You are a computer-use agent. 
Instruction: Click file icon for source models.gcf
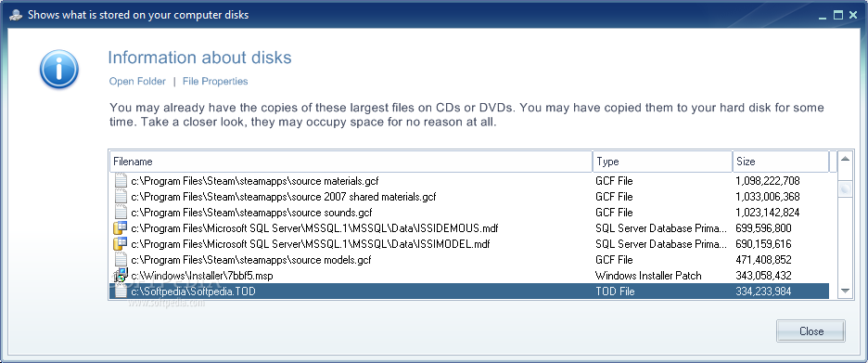[121, 259]
